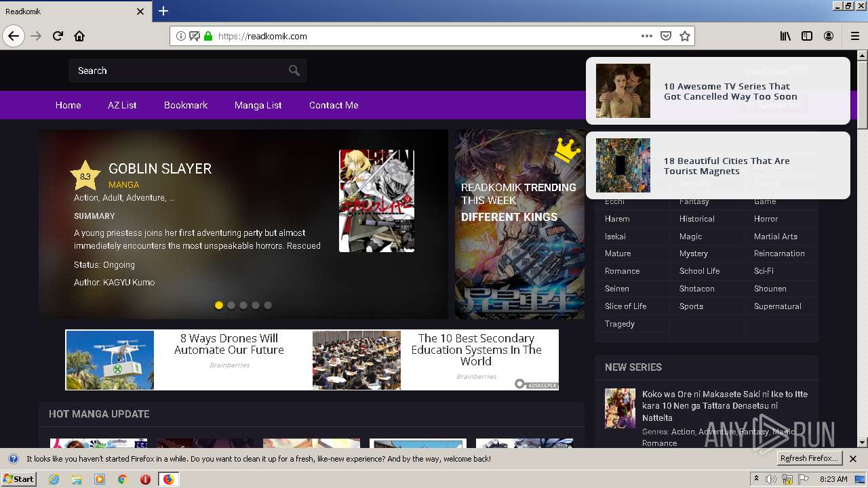Toggle the sidebar view icon
This screenshot has width=868, height=488.
click(x=807, y=36)
